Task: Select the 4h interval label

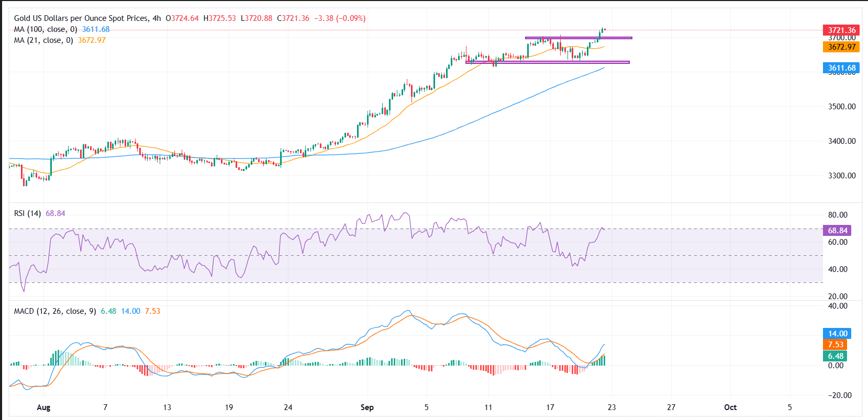Action: 157,18
